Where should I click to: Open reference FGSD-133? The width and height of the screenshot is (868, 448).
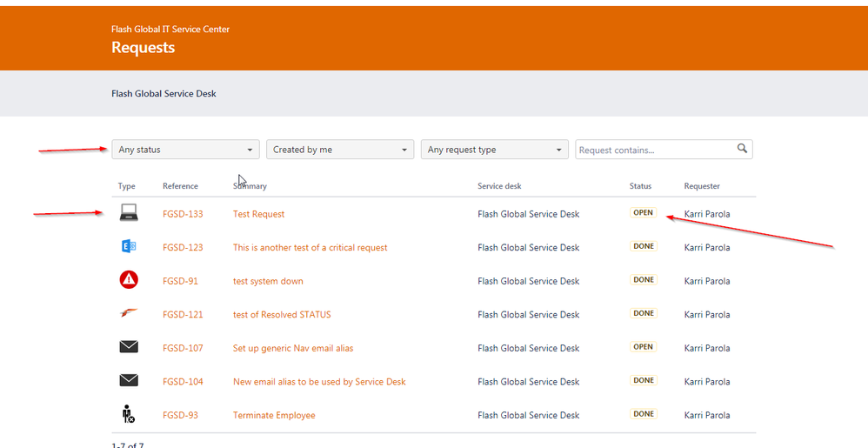pyautogui.click(x=183, y=214)
